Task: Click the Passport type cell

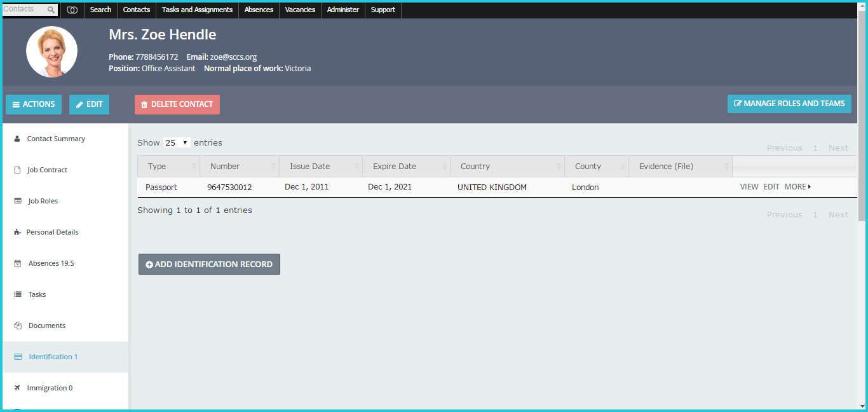Action: 161,188
